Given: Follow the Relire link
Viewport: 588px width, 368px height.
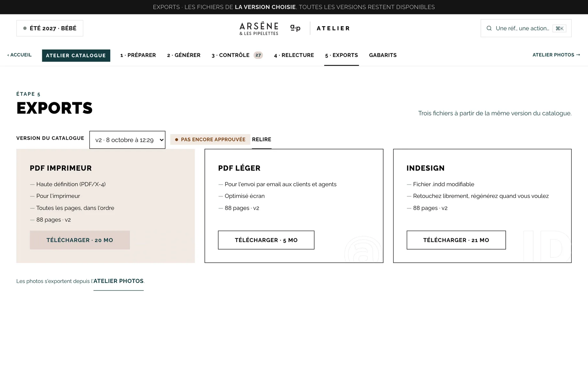Looking at the screenshot, I should coord(261,140).
